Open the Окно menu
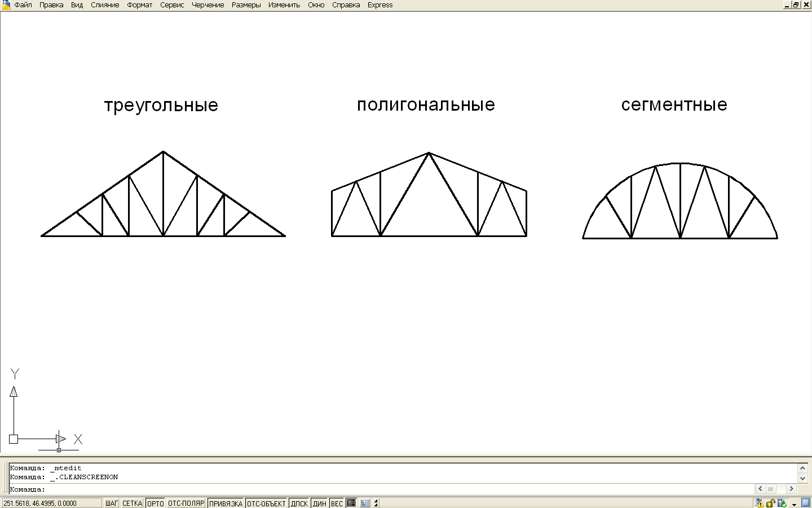The image size is (812, 508). pyautogui.click(x=316, y=5)
